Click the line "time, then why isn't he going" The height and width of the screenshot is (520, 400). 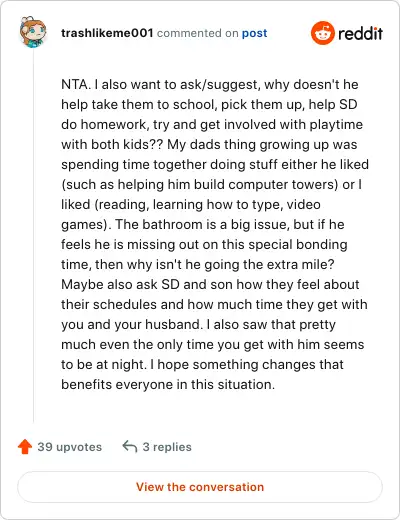197,264
